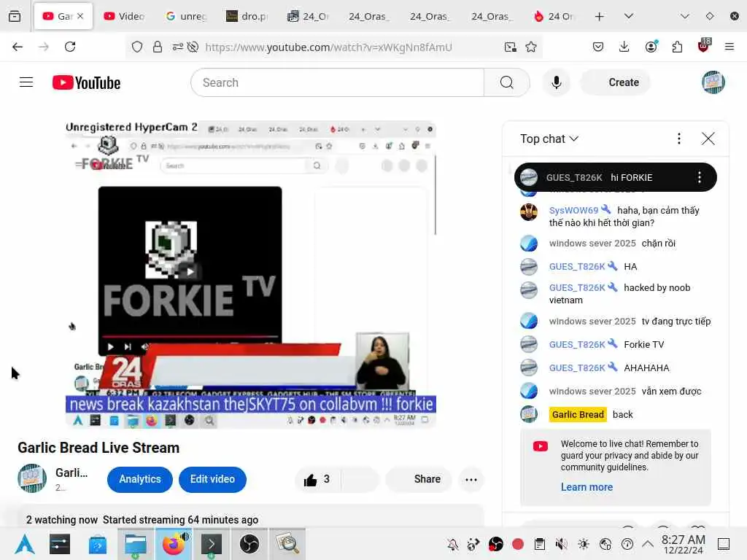
Task: Click the autoplay blocked icon in address bar
Action: 193,47
